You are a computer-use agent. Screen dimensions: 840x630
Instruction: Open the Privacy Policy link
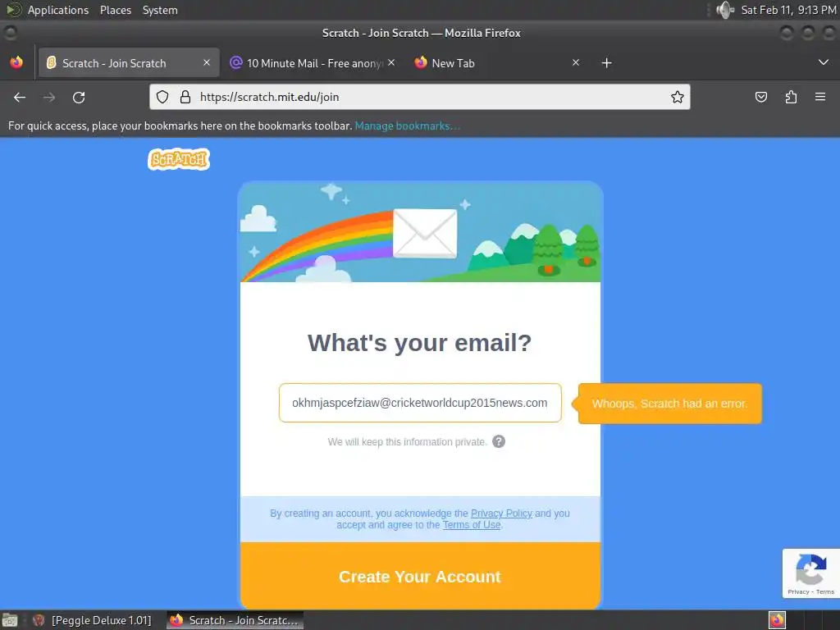pos(501,514)
